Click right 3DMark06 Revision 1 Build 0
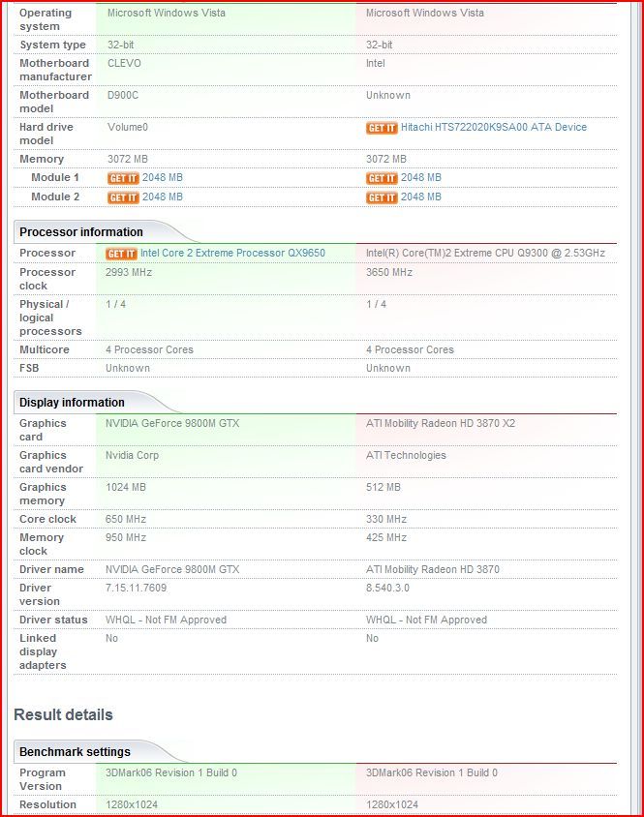Image resolution: width=644 pixels, height=817 pixels. [x=432, y=772]
